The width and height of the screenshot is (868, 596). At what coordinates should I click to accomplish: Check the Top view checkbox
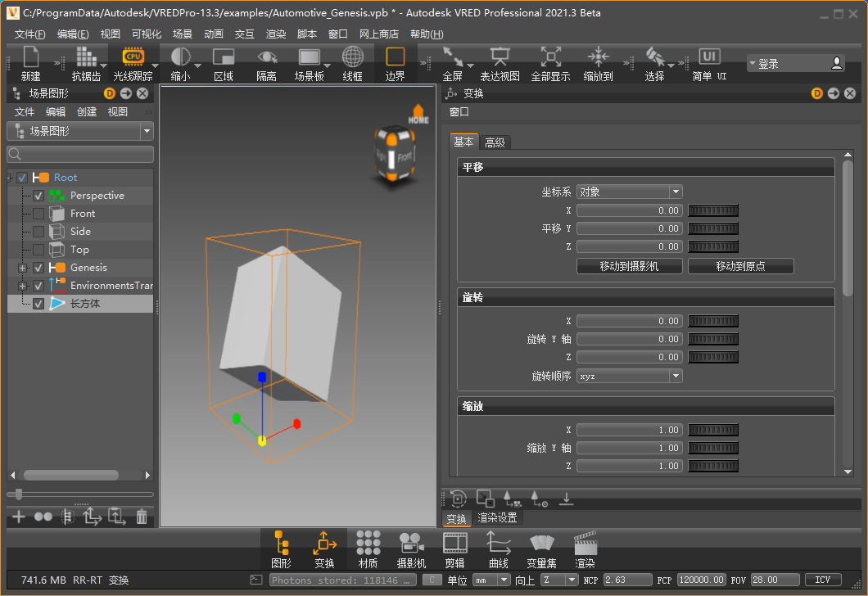[38, 250]
